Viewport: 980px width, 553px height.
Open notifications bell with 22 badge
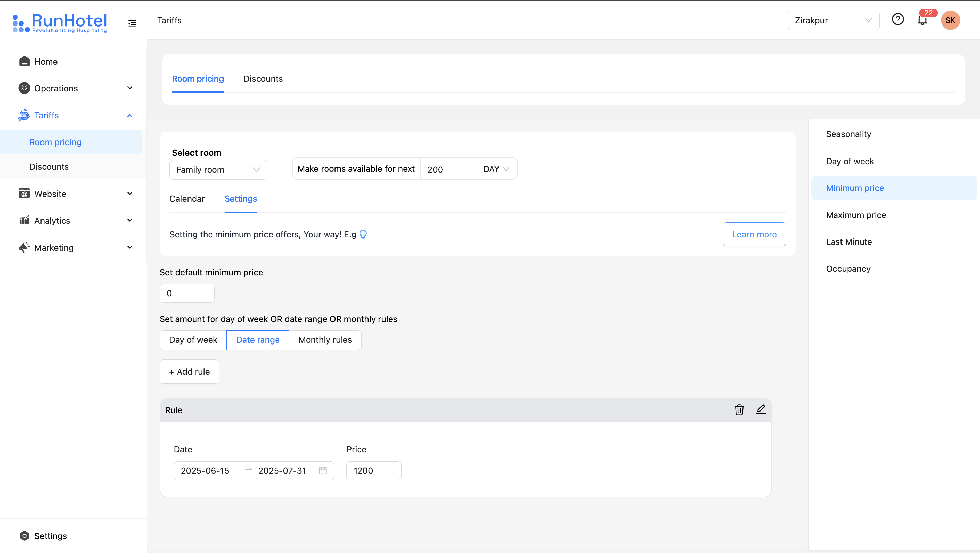(923, 20)
